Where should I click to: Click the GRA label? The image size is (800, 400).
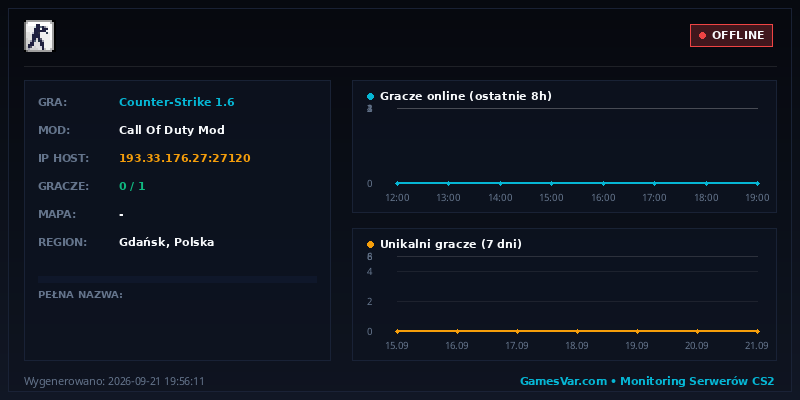53,102
